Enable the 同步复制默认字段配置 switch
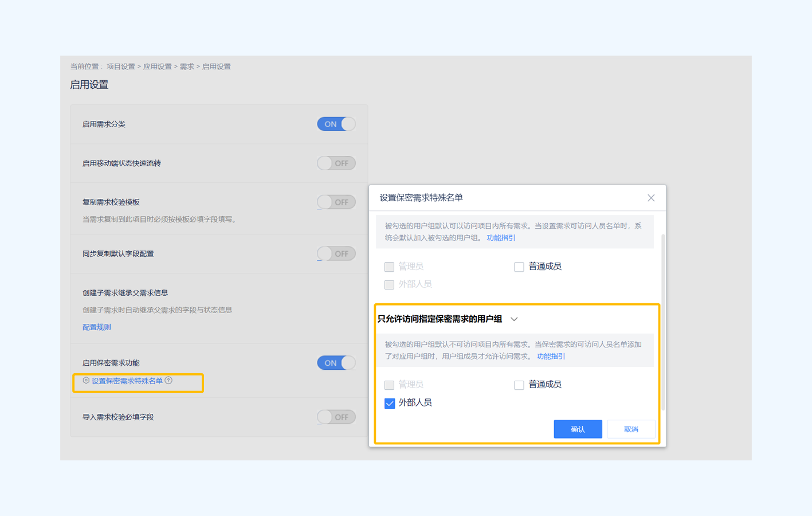 (336, 253)
